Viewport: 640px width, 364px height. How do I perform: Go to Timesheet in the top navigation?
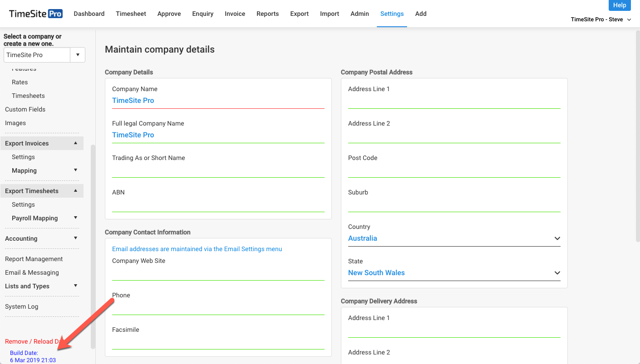(x=131, y=14)
